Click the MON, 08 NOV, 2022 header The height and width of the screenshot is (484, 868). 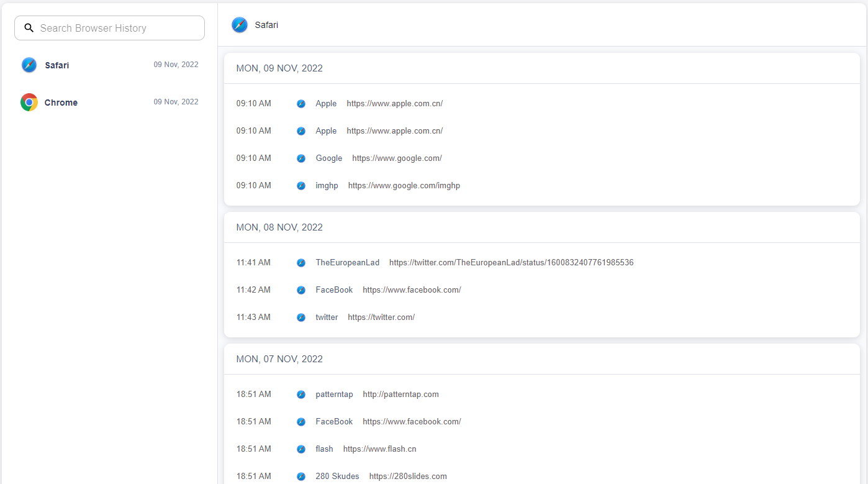click(279, 227)
